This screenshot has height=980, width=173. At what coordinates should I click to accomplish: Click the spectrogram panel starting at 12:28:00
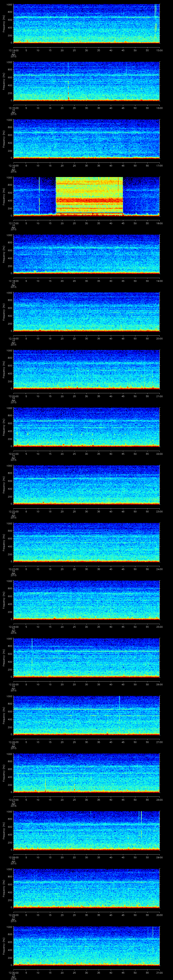tap(87, 831)
